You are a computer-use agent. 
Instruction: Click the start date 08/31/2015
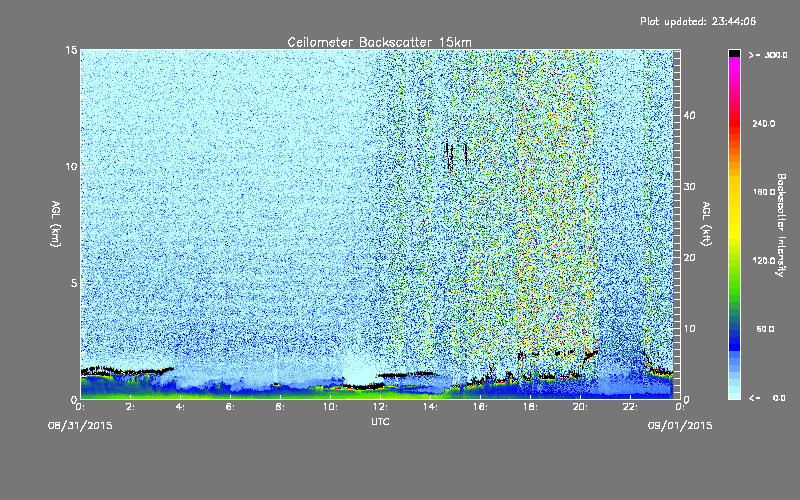[x=80, y=426]
